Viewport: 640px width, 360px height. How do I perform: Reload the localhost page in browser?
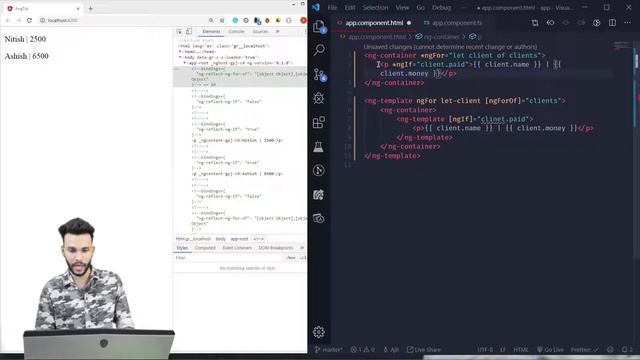[29, 20]
